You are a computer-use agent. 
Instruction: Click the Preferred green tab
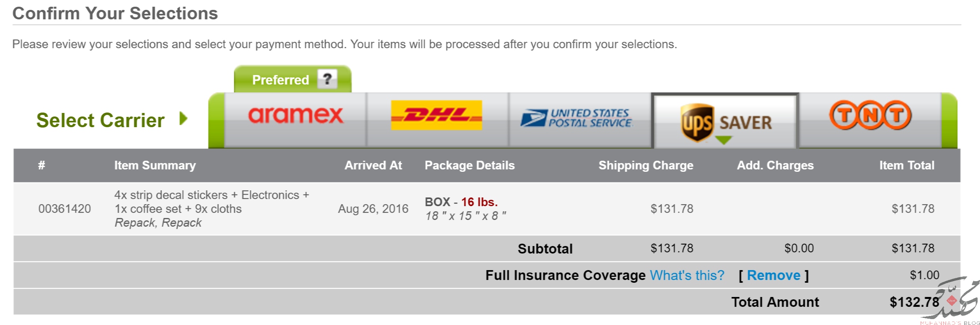[x=293, y=79]
